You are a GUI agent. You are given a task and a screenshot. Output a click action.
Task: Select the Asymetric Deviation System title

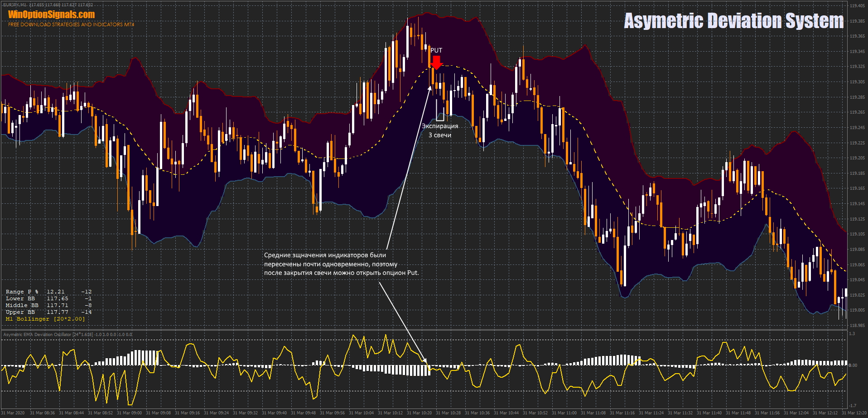coord(733,21)
